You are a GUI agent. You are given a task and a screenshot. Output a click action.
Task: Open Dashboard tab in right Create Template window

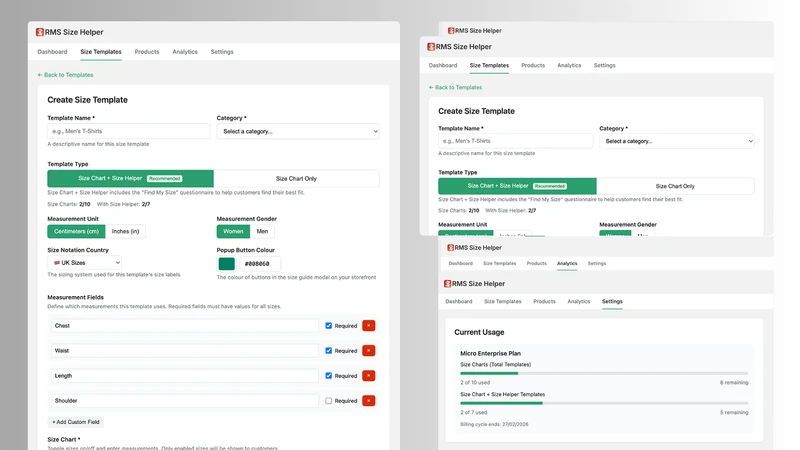tap(443, 65)
